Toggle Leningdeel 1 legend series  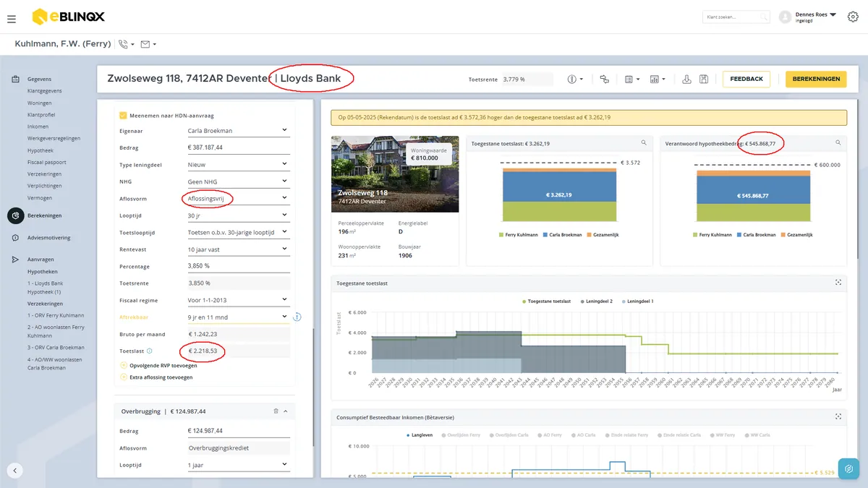pyautogui.click(x=637, y=301)
